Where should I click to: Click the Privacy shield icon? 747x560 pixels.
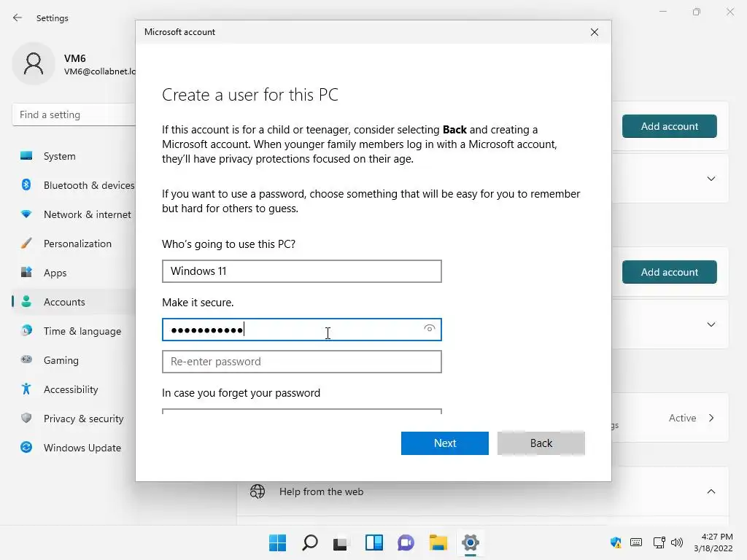point(26,418)
